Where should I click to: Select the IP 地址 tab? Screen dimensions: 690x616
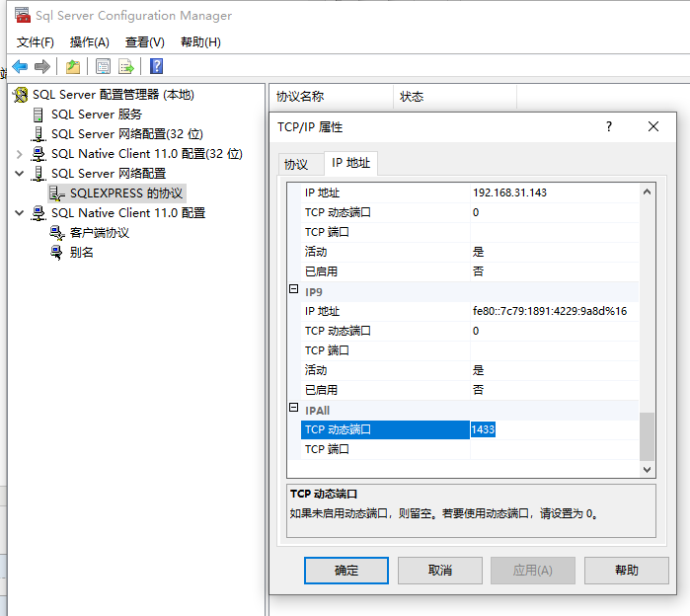[x=350, y=163]
